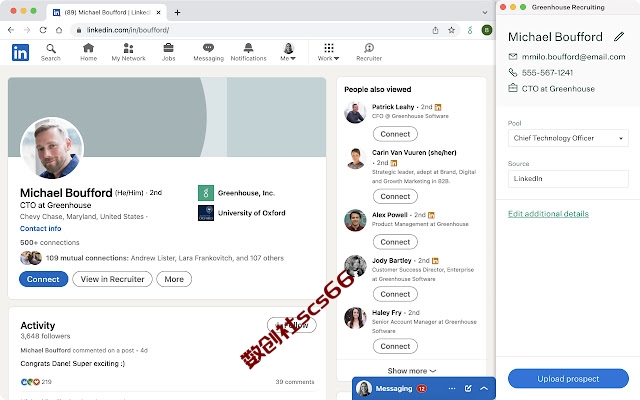The image size is (640, 400).
Task: Open the Pool dropdown
Action: pos(568,138)
